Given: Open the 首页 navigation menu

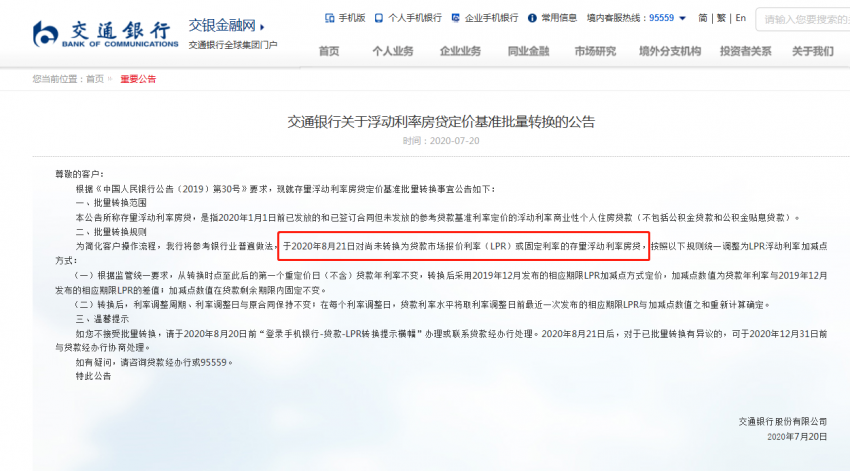Looking at the screenshot, I should [x=329, y=51].
